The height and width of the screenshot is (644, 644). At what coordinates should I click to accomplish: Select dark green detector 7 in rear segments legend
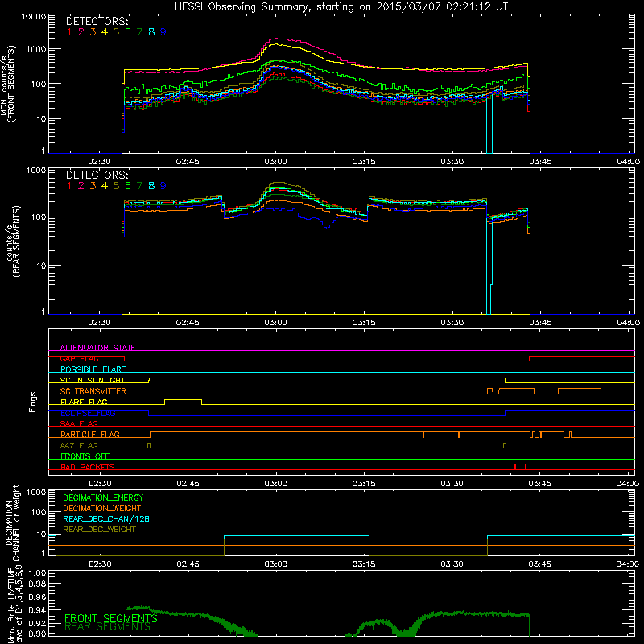click(x=139, y=186)
